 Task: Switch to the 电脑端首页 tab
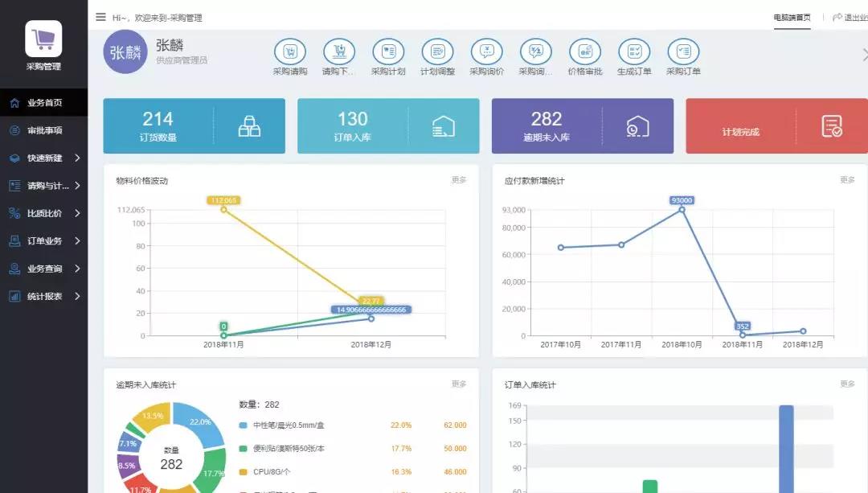point(792,18)
